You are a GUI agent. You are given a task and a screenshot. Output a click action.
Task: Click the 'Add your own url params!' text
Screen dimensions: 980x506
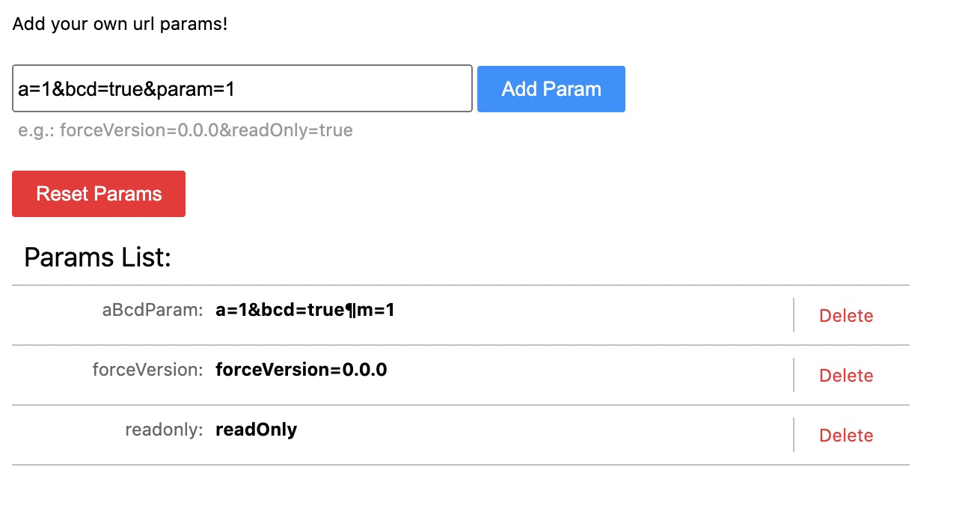click(x=120, y=24)
